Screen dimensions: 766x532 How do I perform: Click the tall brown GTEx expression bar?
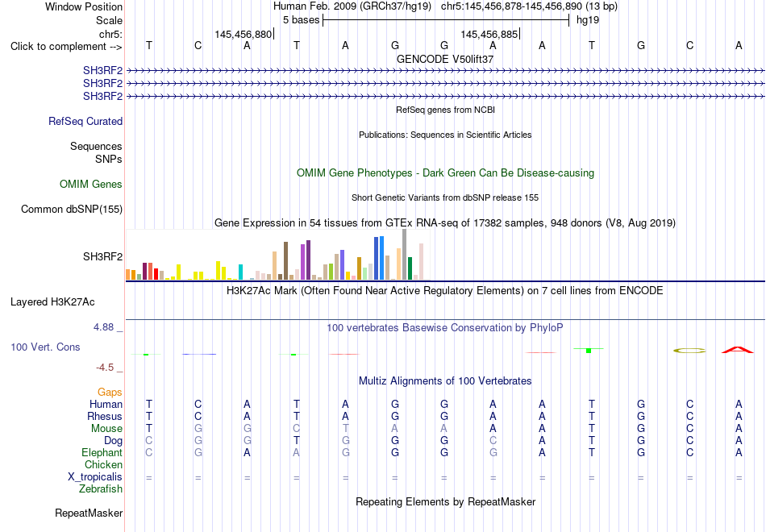[285, 261]
